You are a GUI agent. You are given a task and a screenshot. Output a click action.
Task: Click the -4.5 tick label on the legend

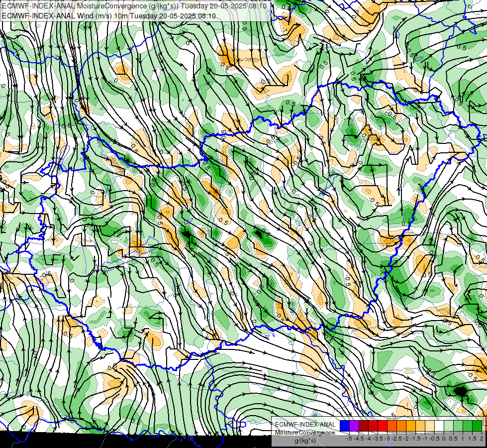(x=359, y=439)
